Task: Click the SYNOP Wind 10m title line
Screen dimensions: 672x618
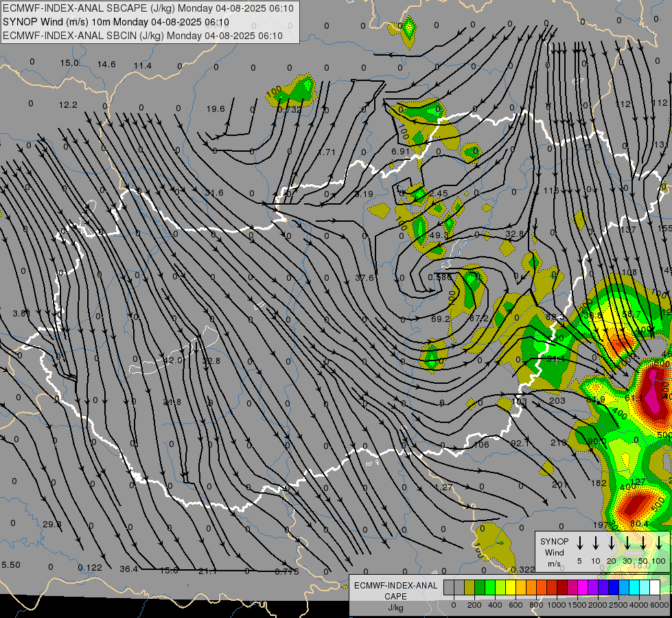Action: click(x=116, y=22)
